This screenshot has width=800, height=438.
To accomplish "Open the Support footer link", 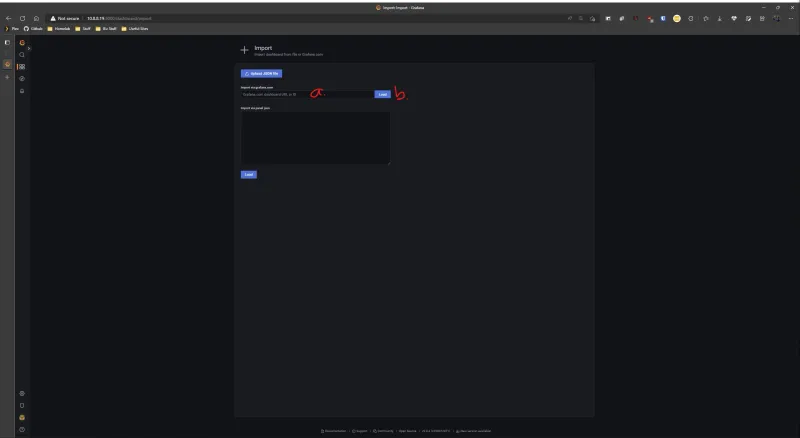I will click(360, 431).
